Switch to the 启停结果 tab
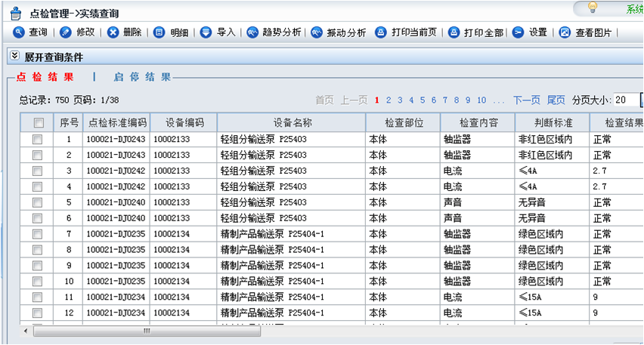 tap(142, 76)
